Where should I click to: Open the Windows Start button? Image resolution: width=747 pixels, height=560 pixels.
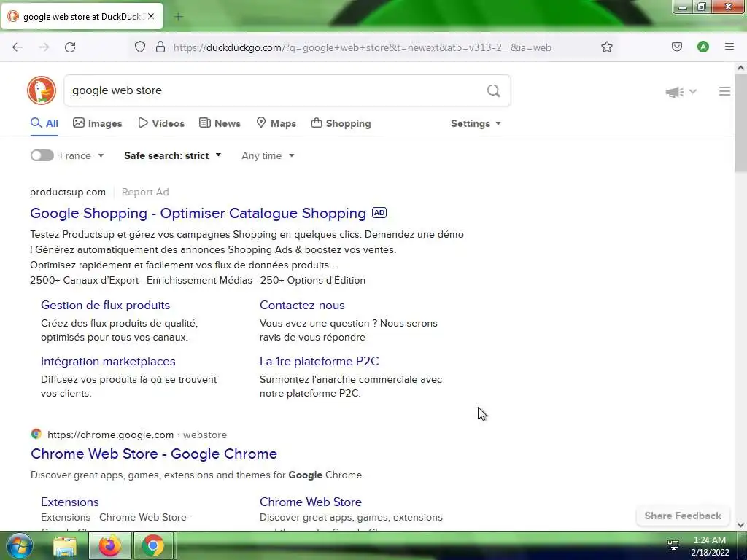[19, 545]
